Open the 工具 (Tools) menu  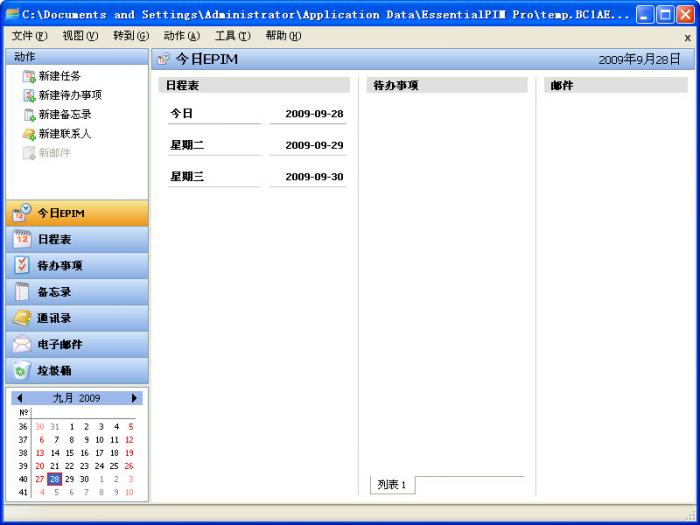tap(232, 36)
